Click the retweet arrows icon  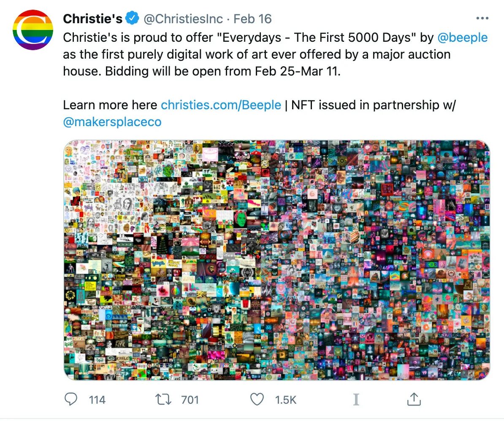pyautogui.click(x=164, y=399)
